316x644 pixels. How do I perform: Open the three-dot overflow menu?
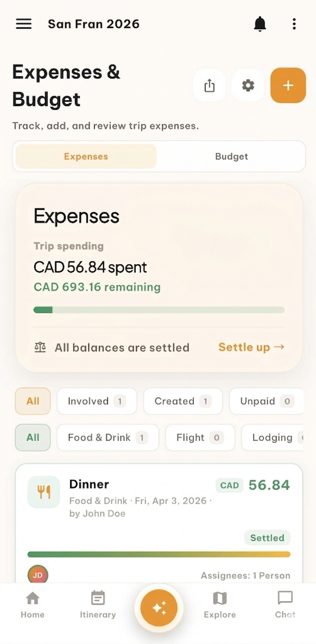(x=294, y=24)
